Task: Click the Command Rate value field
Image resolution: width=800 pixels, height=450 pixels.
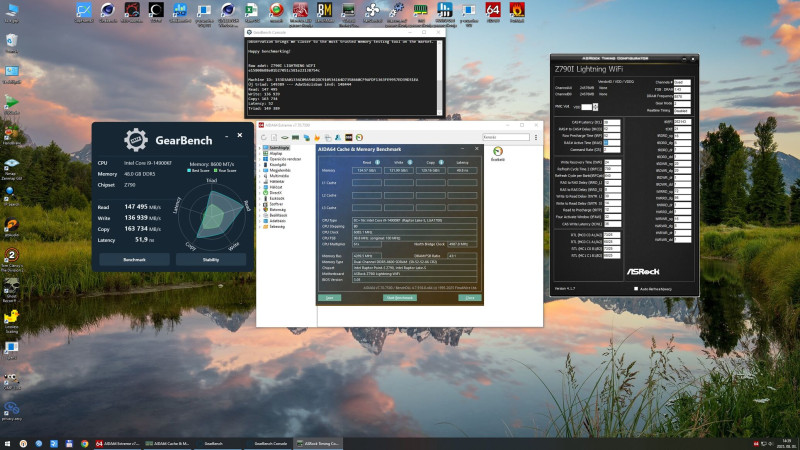Action: click(x=612, y=150)
